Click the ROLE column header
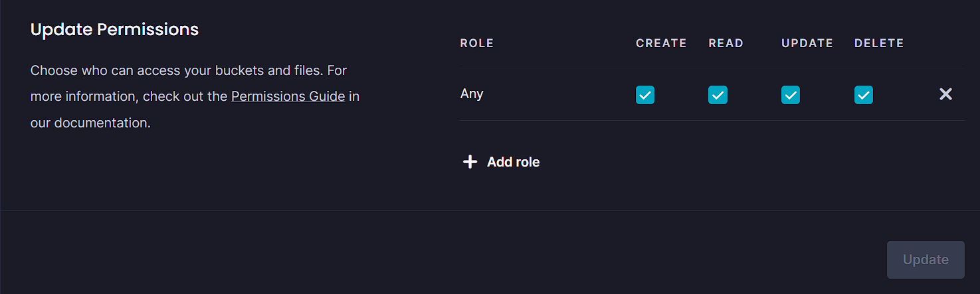 click(x=477, y=43)
